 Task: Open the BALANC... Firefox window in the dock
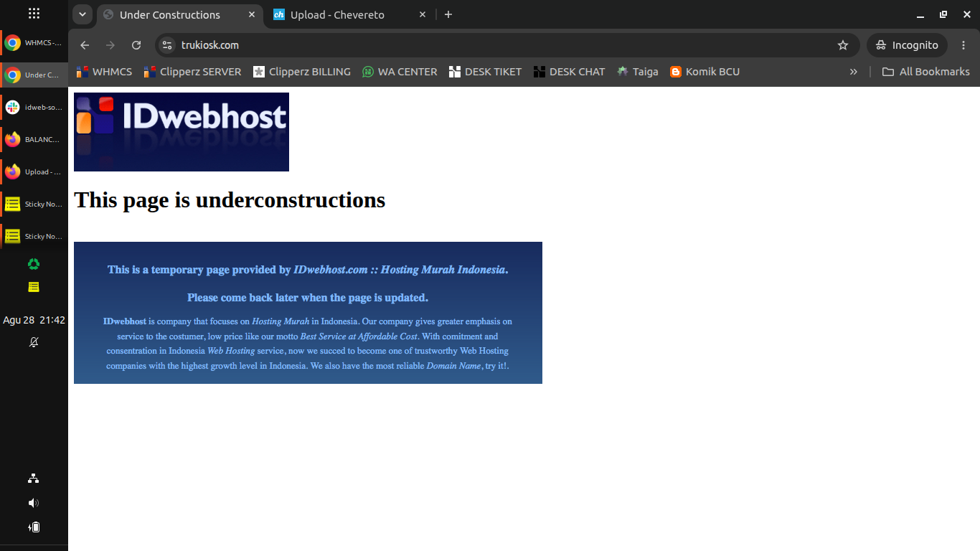[34, 140]
